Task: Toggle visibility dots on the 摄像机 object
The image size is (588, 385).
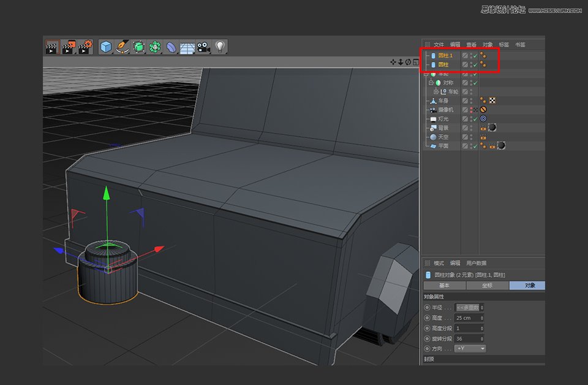Action: [472, 109]
